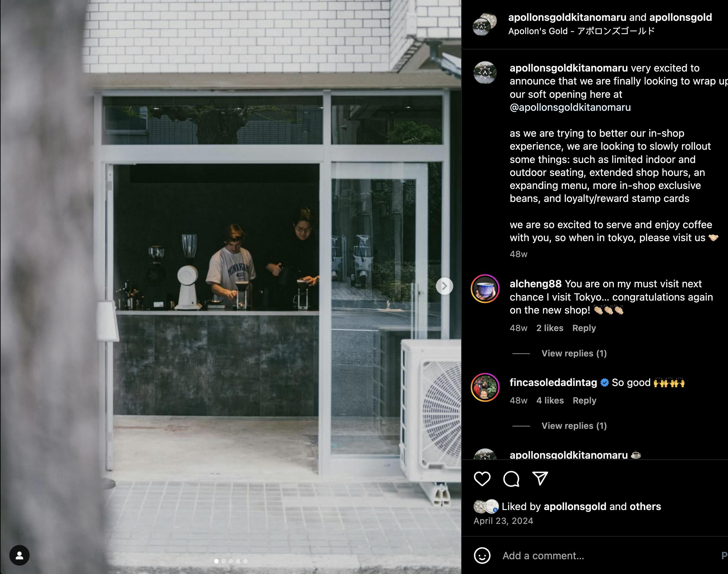Go to next photo with arrow

click(x=444, y=286)
